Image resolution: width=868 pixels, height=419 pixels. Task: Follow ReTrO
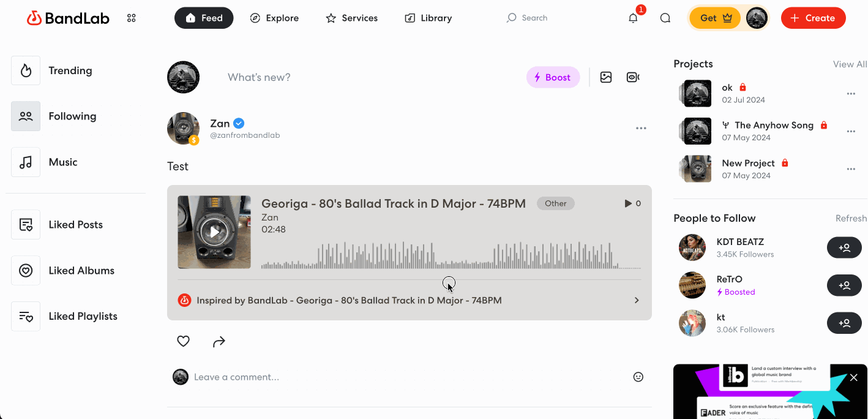[844, 285]
